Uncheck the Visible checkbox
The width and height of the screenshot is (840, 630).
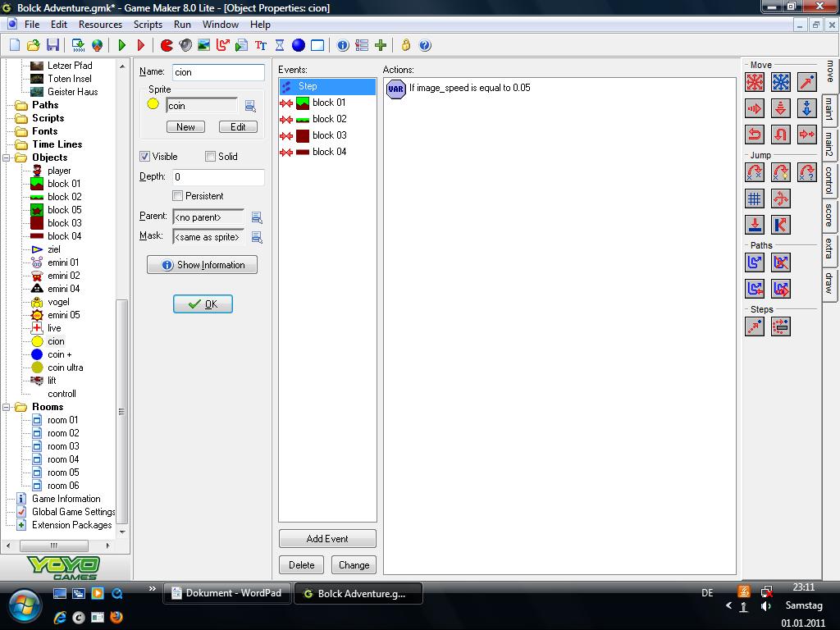pos(145,157)
